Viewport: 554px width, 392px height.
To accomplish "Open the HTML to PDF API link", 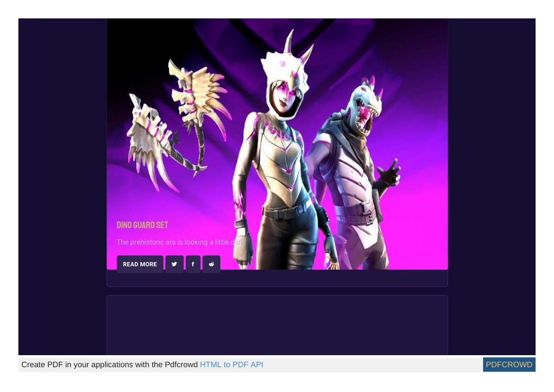I will (231, 364).
